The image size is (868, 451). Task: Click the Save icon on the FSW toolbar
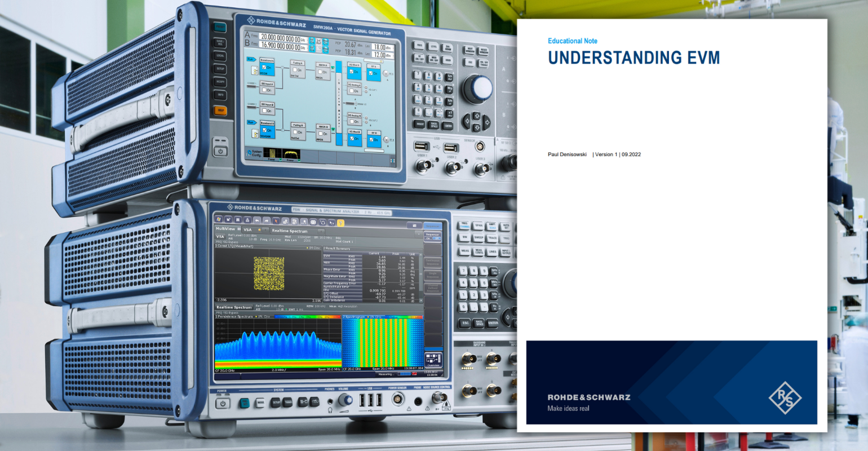[x=238, y=220]
